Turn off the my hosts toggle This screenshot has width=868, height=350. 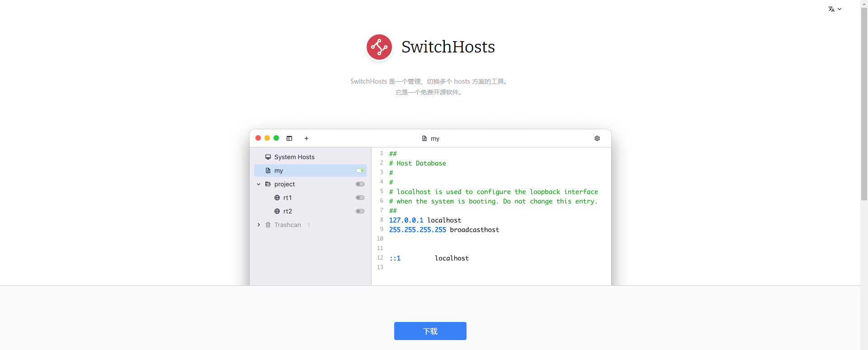[360, 170]
